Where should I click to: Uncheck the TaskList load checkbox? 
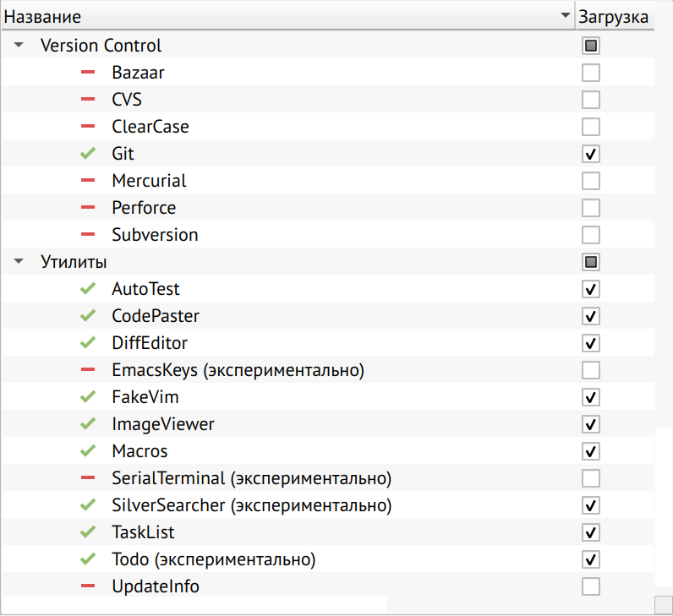(x=591, y=532)
